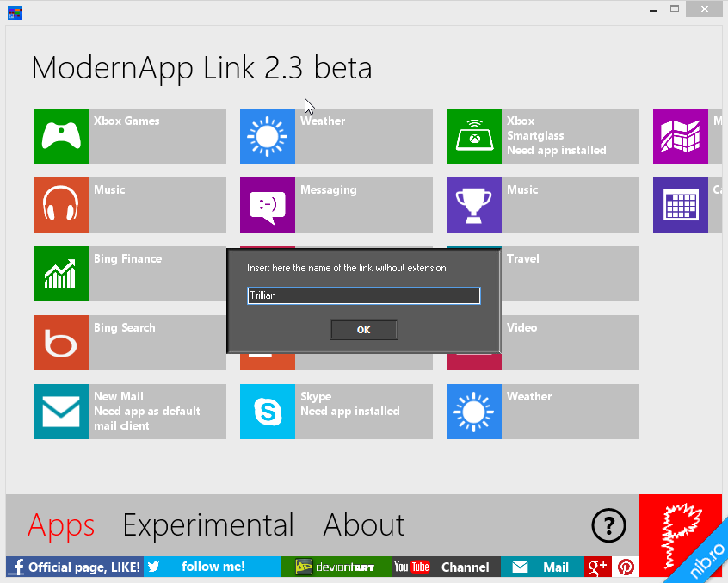Open the deviantART link
Screen dimensions: 728x583
[x=336, y=567]
